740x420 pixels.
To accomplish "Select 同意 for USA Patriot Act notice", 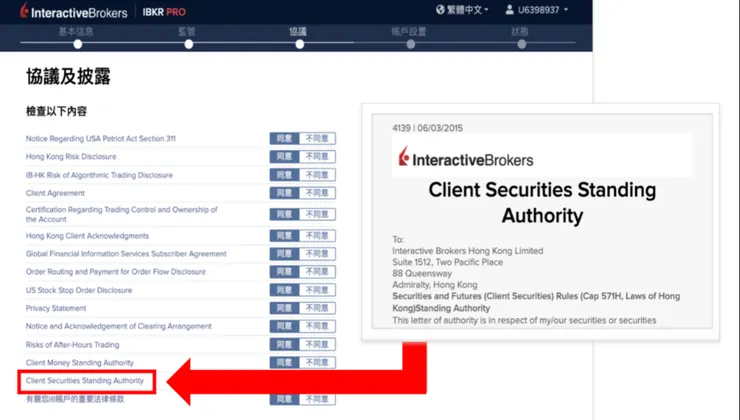I will (285, 139).
